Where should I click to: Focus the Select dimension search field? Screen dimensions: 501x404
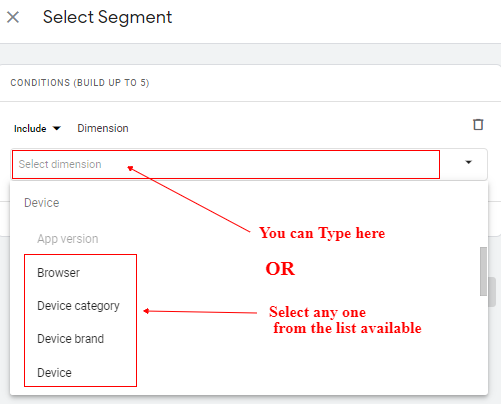226,164
